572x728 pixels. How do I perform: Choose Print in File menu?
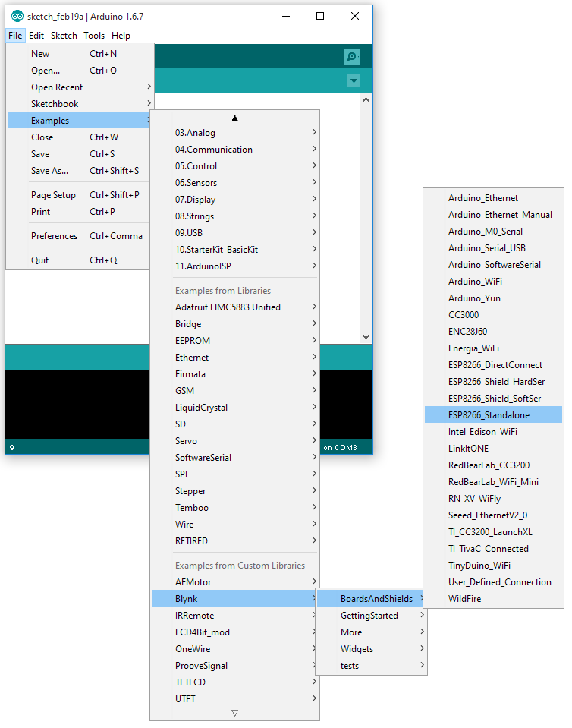pyautogui.click(x=79, y=212)
